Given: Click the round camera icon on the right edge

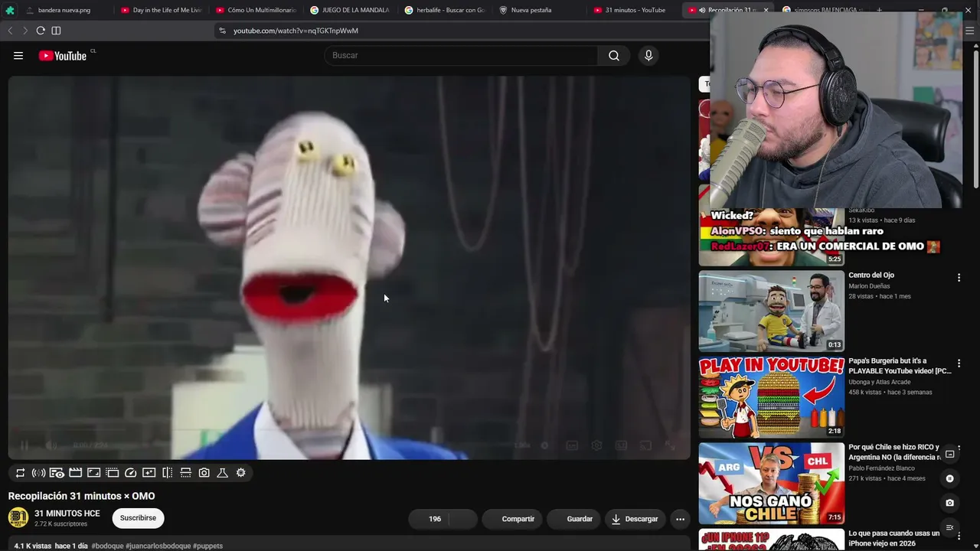Looking at the screenshot, I should pos(949,503).
